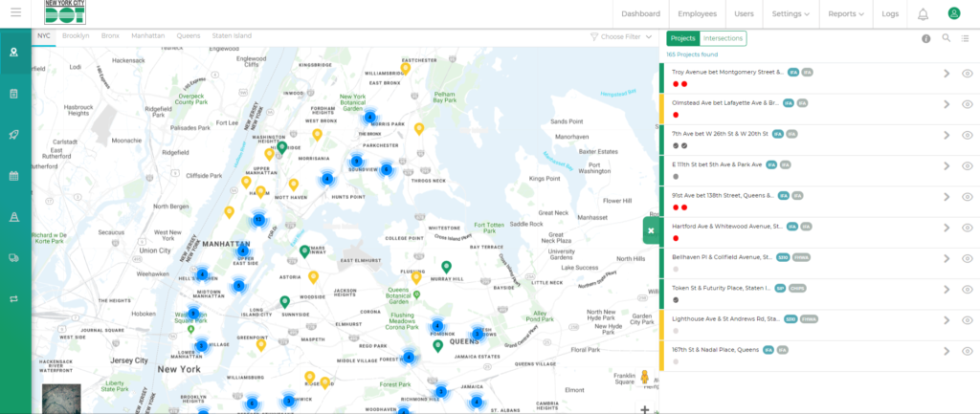The image size is (980, 414).
Task: Switch to the Intersections tab
Action: pyautogui.click(x=723, y=38)
